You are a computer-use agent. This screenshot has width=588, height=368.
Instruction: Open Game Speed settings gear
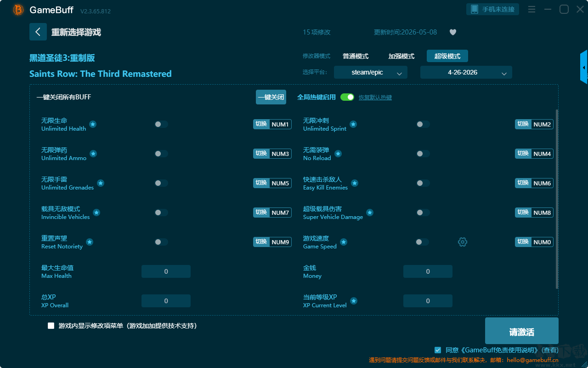point(463,242)
